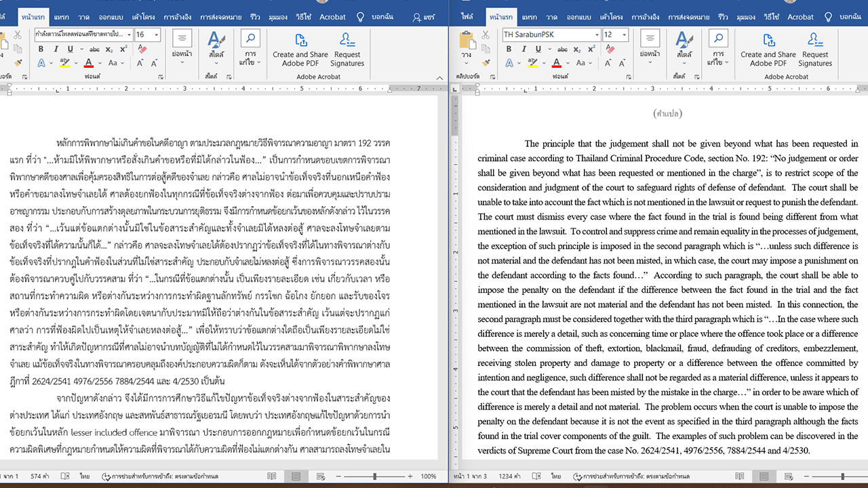Open File tab in right window
Image resolution: width=868 pixels, height=488 pixels.
click(467, 17)
